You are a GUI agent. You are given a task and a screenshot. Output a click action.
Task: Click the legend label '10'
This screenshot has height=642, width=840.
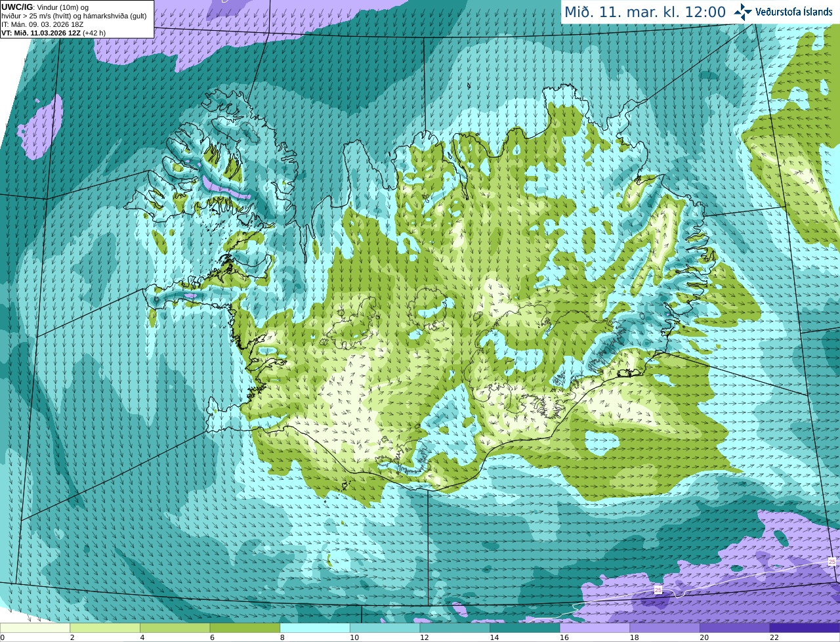click(354, 637)
